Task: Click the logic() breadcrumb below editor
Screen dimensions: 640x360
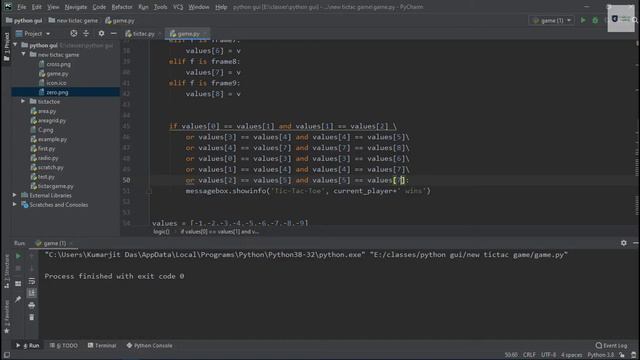Action: tap(161, 231)
